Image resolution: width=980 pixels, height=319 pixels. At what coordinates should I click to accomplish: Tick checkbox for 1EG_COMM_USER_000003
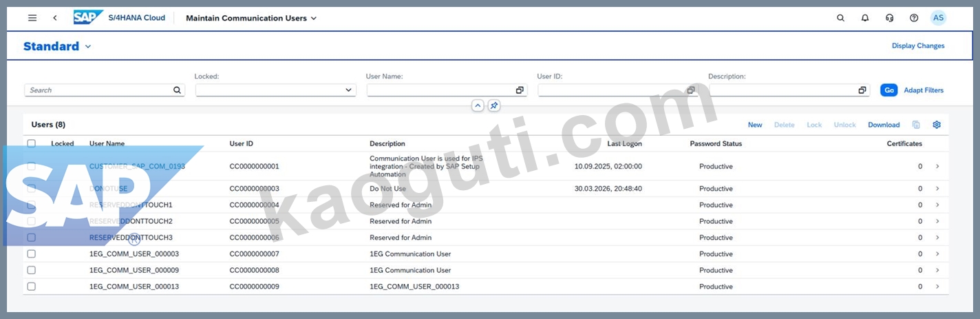click(x=31, y=254)
